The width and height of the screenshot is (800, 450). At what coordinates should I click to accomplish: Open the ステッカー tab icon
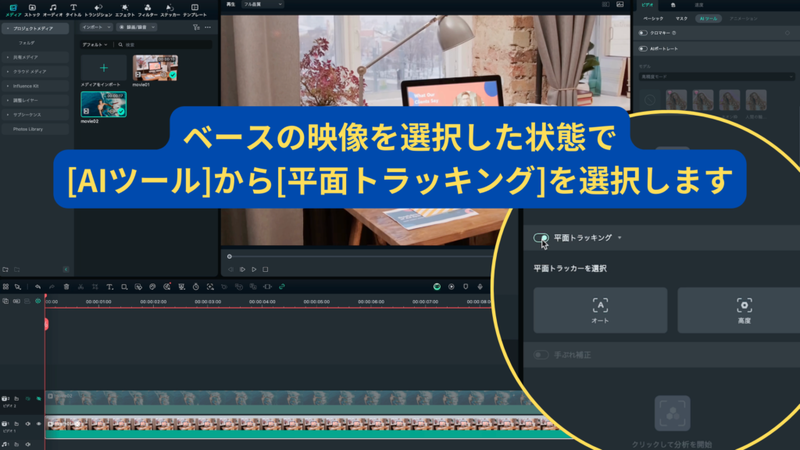pos(169,10)
